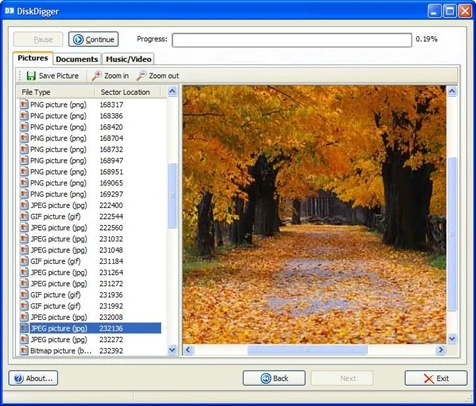Open the Music/Video tab
This screenshot has height=406, width=476.
(128, 59)
